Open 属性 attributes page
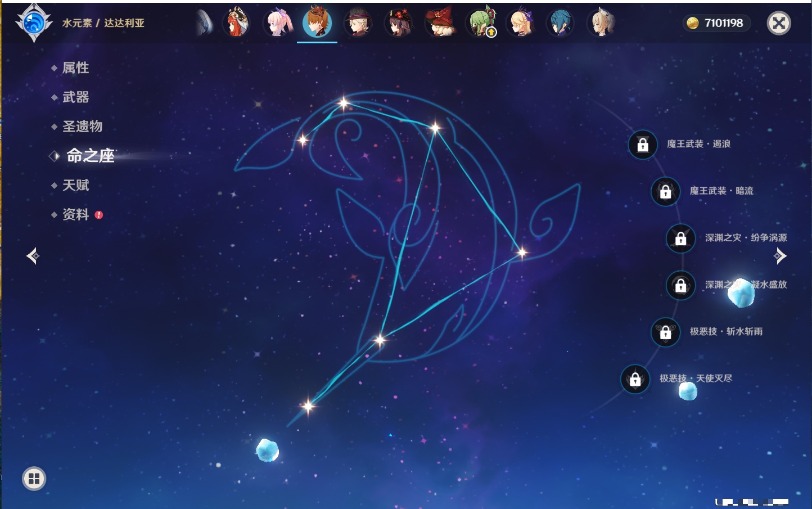 (x=75, y=68)
